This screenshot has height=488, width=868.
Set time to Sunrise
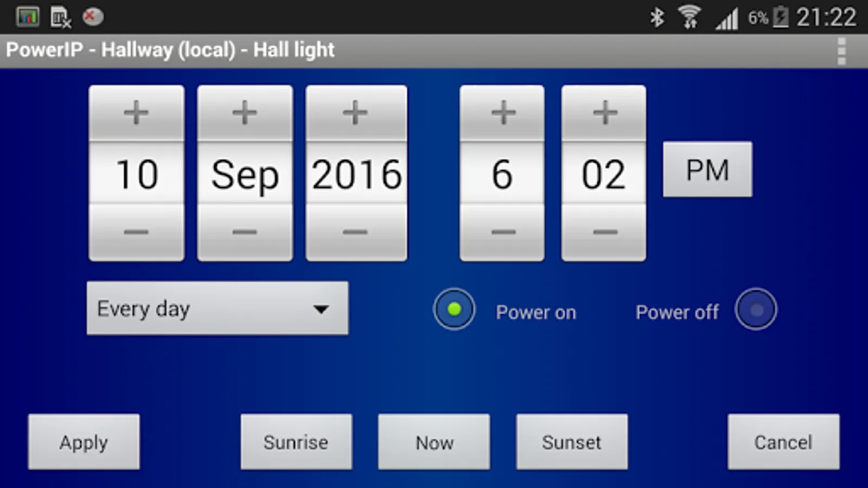pos(296,442)
